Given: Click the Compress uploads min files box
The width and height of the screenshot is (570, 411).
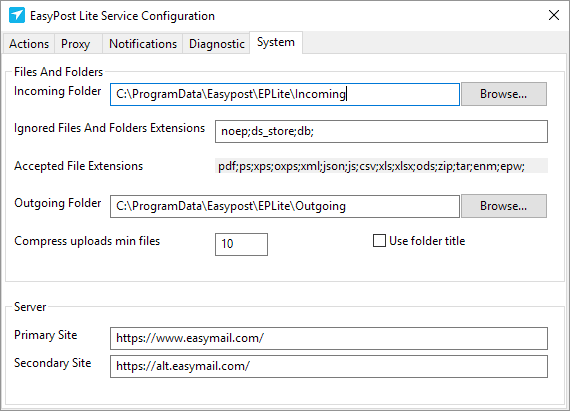Looking at the screenshot, I should [241, 244].
